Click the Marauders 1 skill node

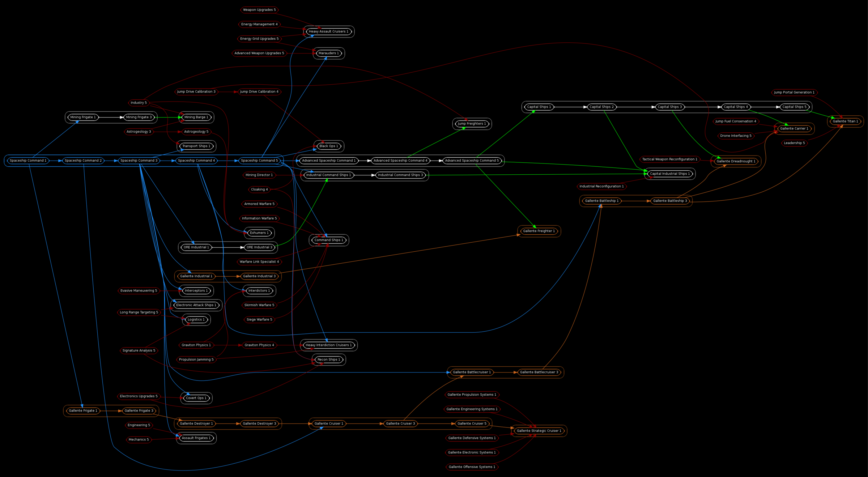[328, 53]
